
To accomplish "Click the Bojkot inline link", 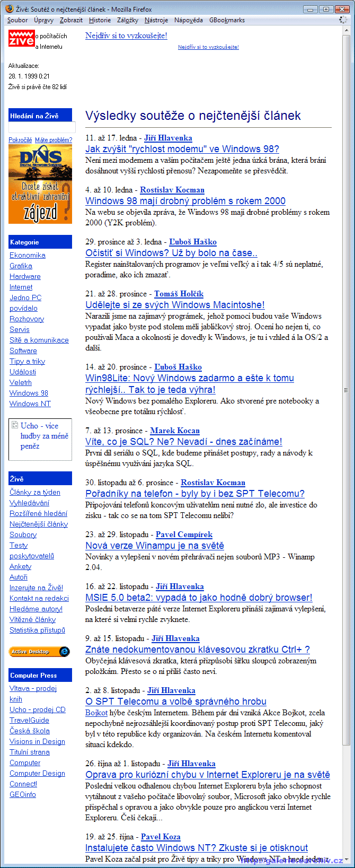I will [x=96, y=713].
